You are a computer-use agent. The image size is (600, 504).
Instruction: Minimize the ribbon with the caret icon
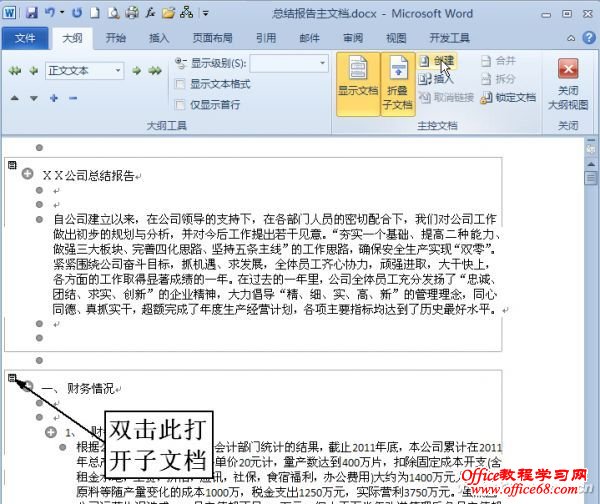(x=571, y=38)
